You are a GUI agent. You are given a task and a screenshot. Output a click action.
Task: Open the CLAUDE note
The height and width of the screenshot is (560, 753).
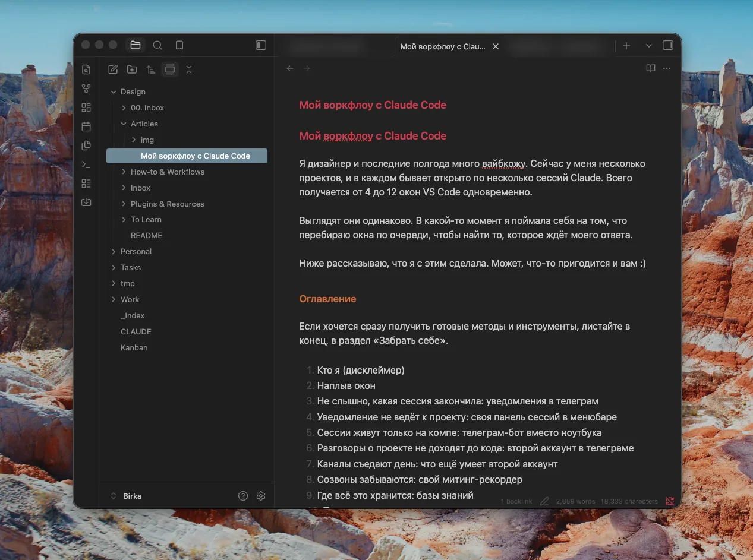click(x=136, y=332)
